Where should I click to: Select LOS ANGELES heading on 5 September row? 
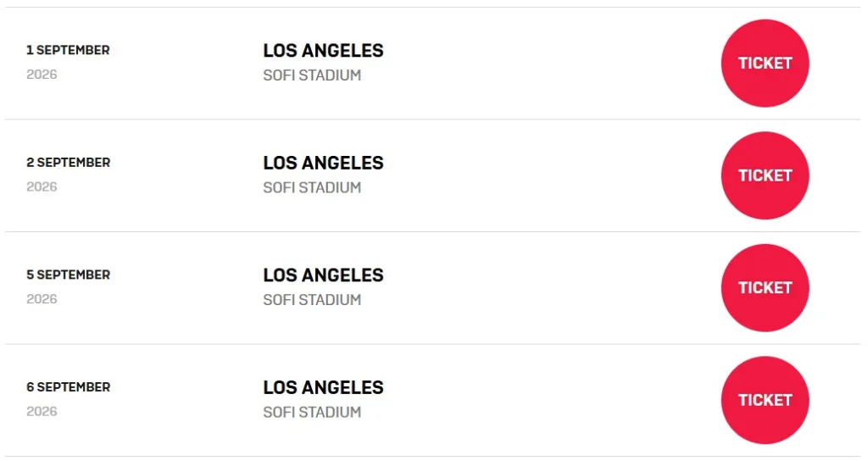point(323,275)
